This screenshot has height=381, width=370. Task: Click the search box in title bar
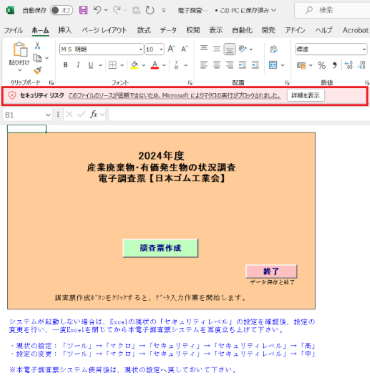(332, 10)
